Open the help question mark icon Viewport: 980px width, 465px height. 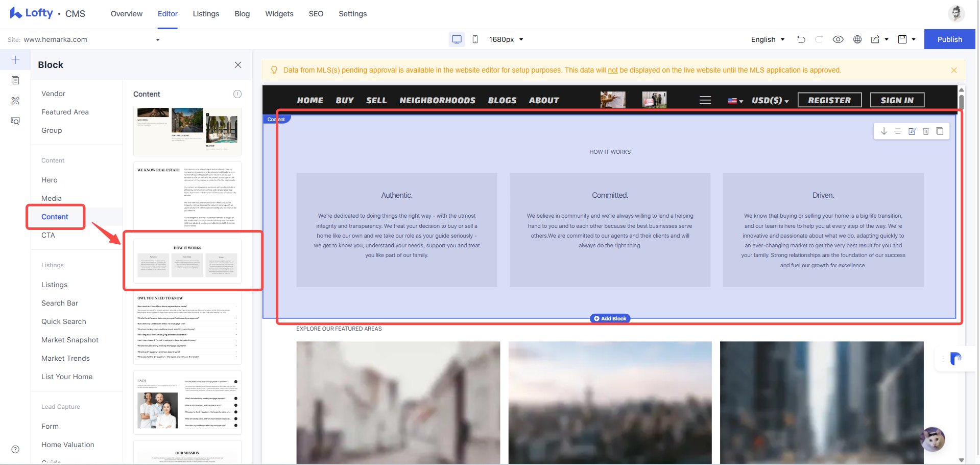pyautogui.click(x=15, y=449)
